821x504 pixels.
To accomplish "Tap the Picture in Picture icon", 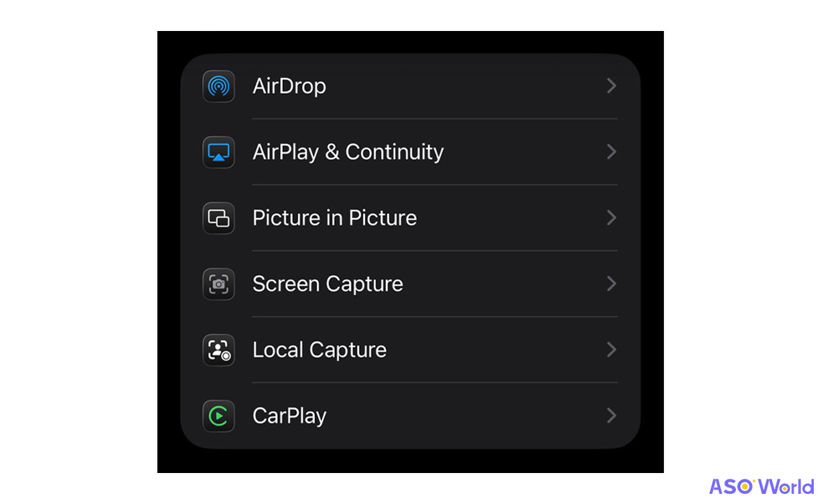I will (218, 218).
